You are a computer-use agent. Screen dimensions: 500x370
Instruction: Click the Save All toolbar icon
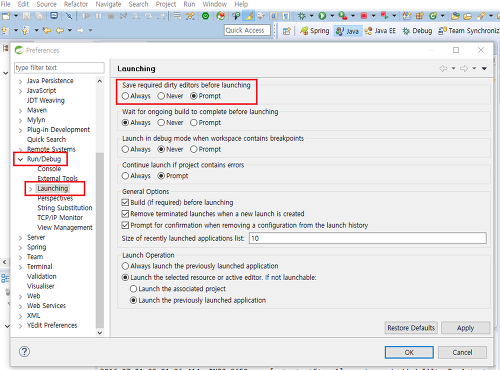coord(39,16)
